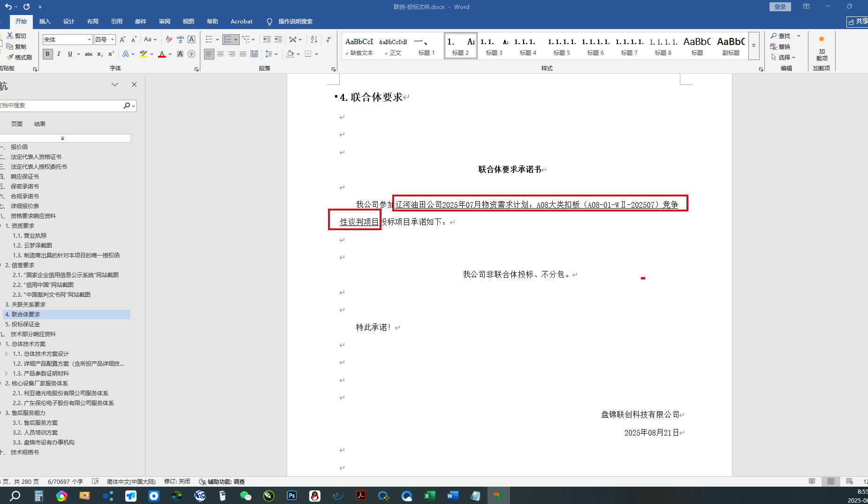The image size is (868, 504).
Task: Expand the styles gallery more arrow
Action: 754,46
